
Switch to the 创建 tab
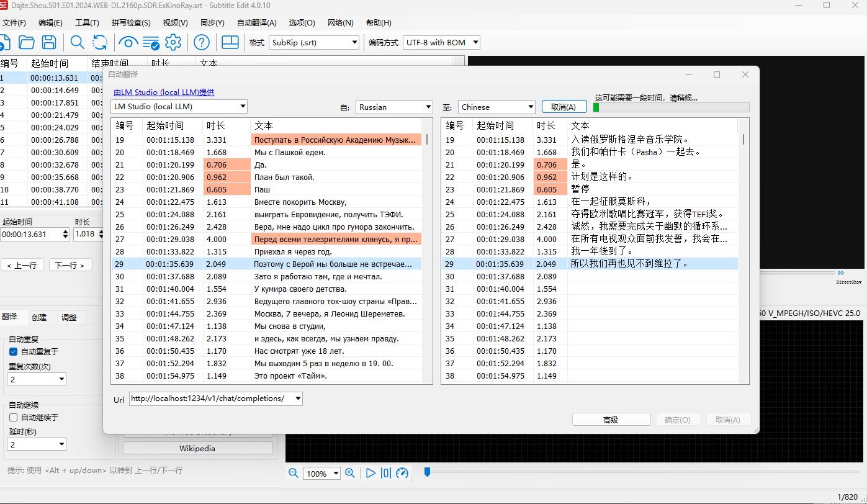[x=39, y=317]
